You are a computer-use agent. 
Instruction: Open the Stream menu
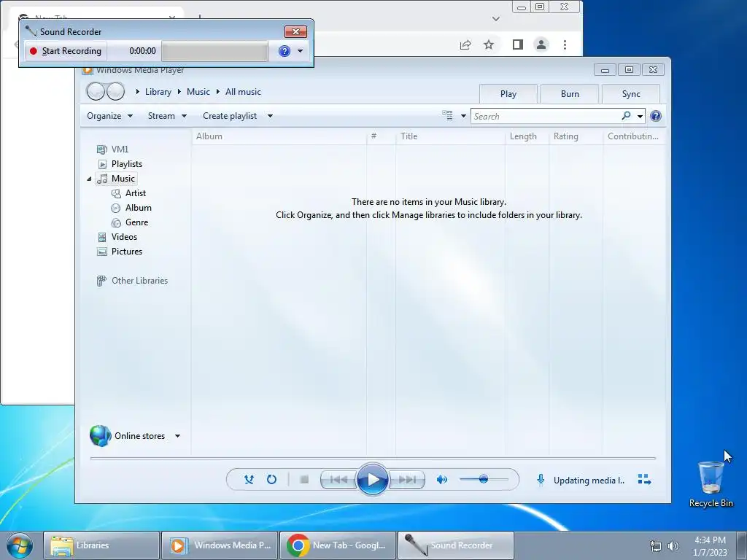[167, 116]
